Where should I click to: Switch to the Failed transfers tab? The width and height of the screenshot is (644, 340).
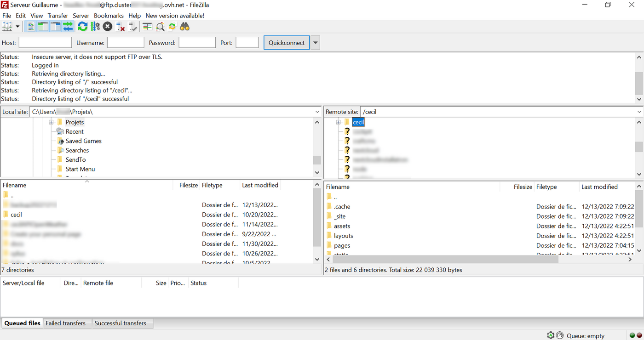(67, 323)
